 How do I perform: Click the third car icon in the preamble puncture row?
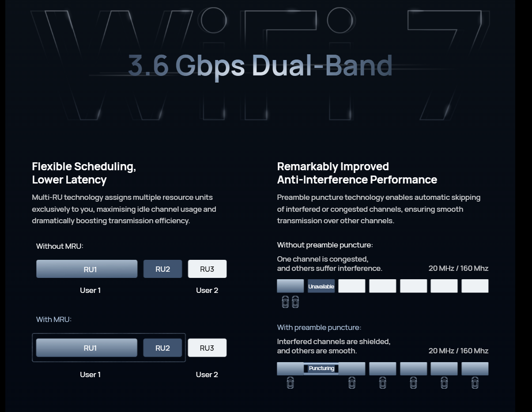point(382,382)
